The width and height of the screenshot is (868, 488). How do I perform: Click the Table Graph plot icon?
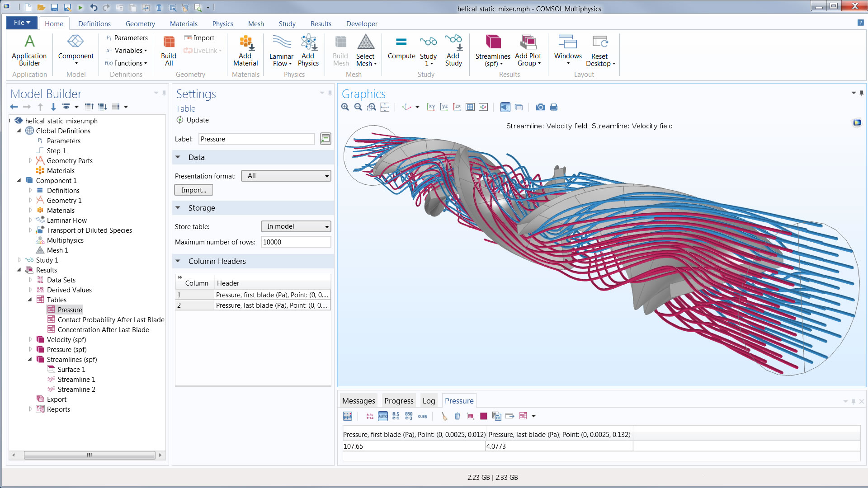[x=471, y=416]
